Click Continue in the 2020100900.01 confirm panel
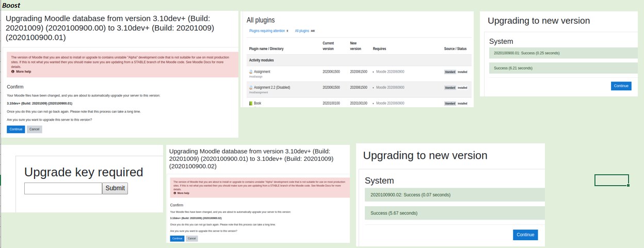Image resolution: width=644 pixels, height=248 pixels. (16, 129)
